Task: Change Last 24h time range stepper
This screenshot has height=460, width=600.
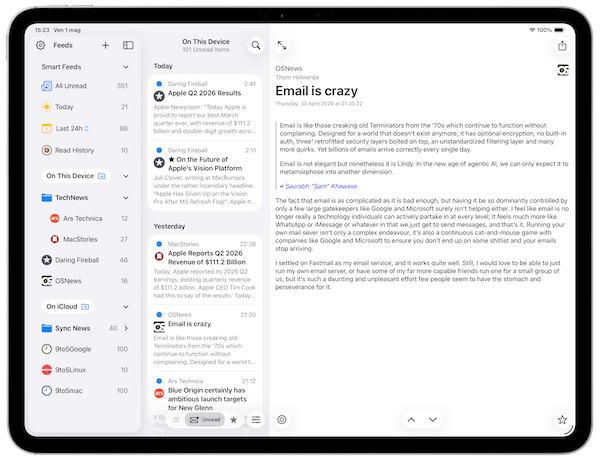Action: point(86,128)
